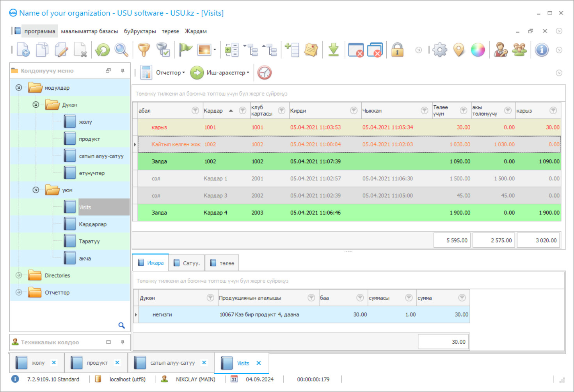Click the map location pin icon
The image size is (574, 392).
(459, 50)
